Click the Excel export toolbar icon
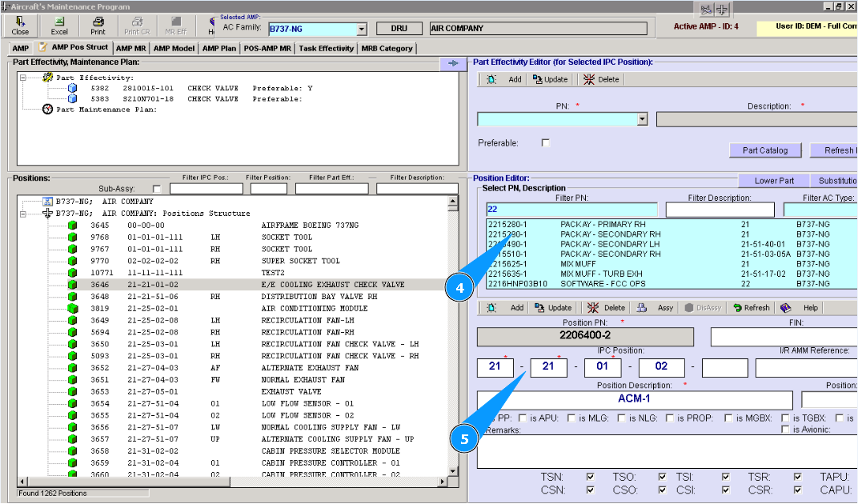The width and height of the screenshot is (858, 504). tap(59, 22)
